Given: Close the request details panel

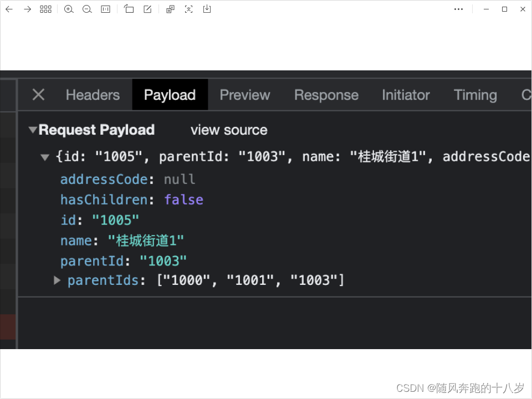Looking at the screenshot, I should click(x=38, y=94).
